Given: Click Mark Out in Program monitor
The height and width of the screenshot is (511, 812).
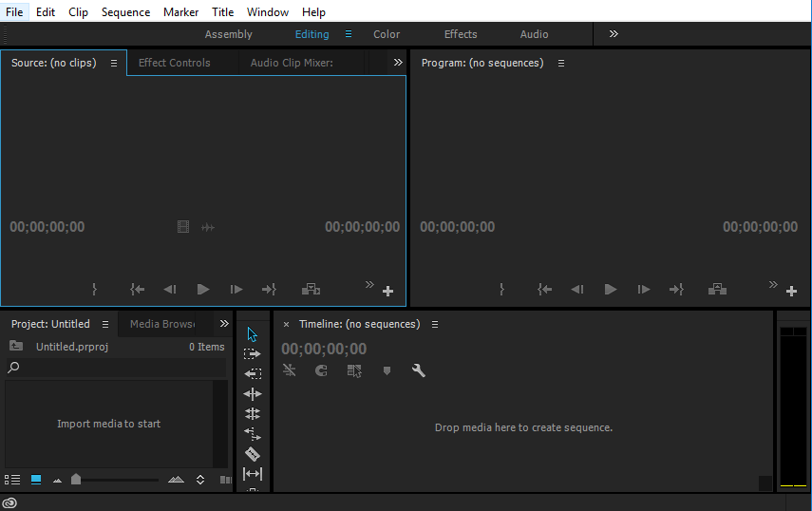Looking at the screenshot, I should pos(501,289).
